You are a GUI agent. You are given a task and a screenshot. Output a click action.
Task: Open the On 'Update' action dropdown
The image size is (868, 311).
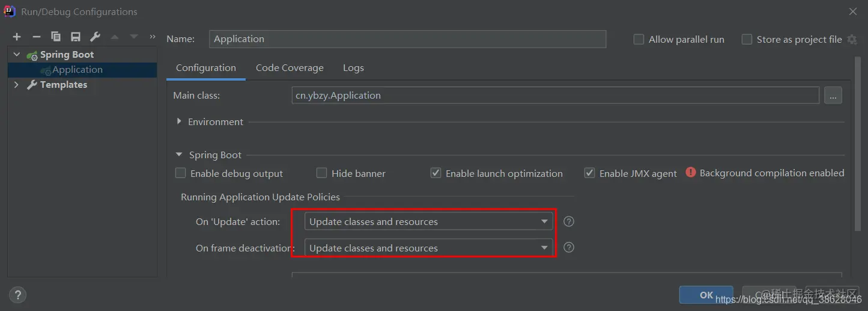coord(428,221)
